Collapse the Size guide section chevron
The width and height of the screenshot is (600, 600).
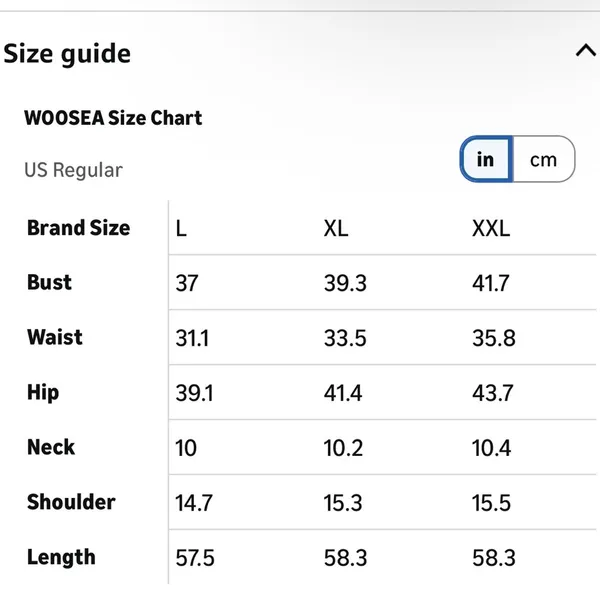coord(586,51)
